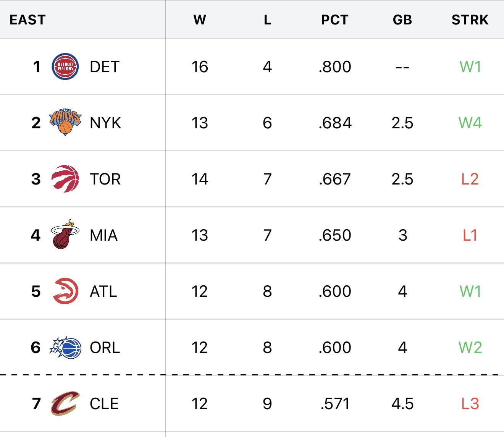This screenshot has height=437, width=504.
Task: Click the New York Knicks logo
Action: tap(65, 123)
